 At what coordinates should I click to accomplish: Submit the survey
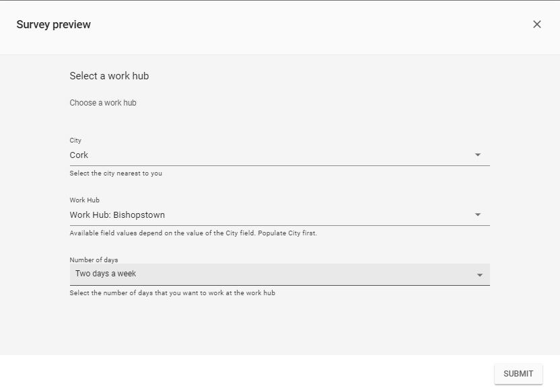coord(518,374)
